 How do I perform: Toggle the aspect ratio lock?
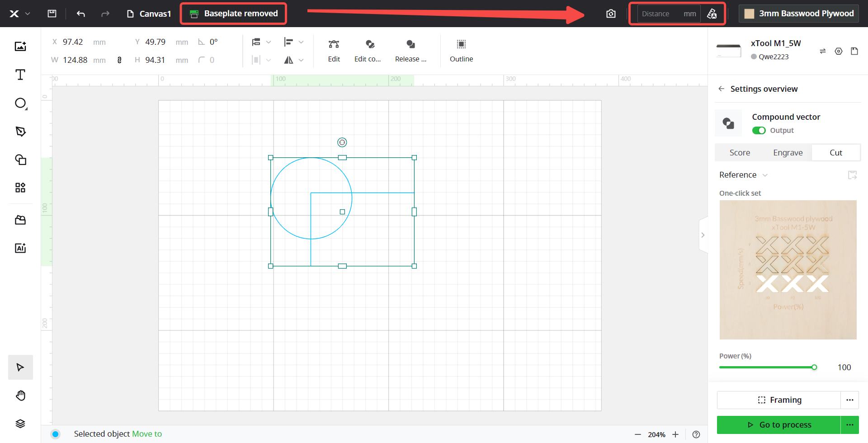pos(119,60)
